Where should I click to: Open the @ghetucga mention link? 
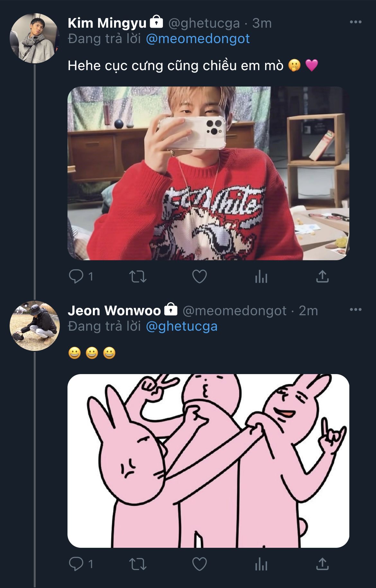click(x=182, y=326)
